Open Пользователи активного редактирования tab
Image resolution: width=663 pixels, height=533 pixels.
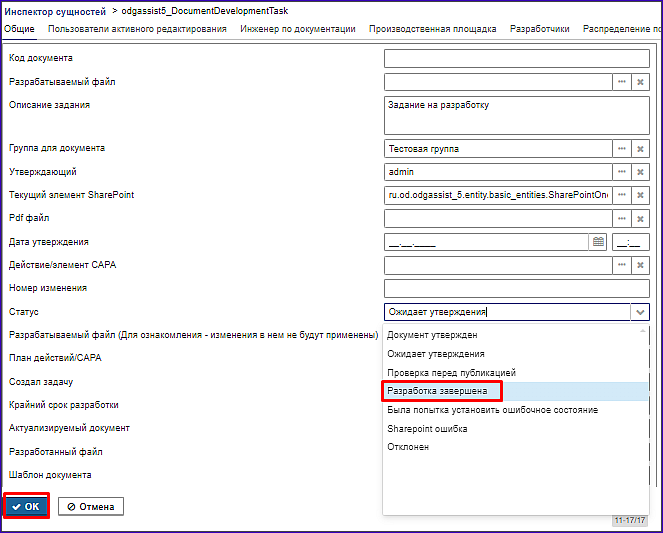137,29
